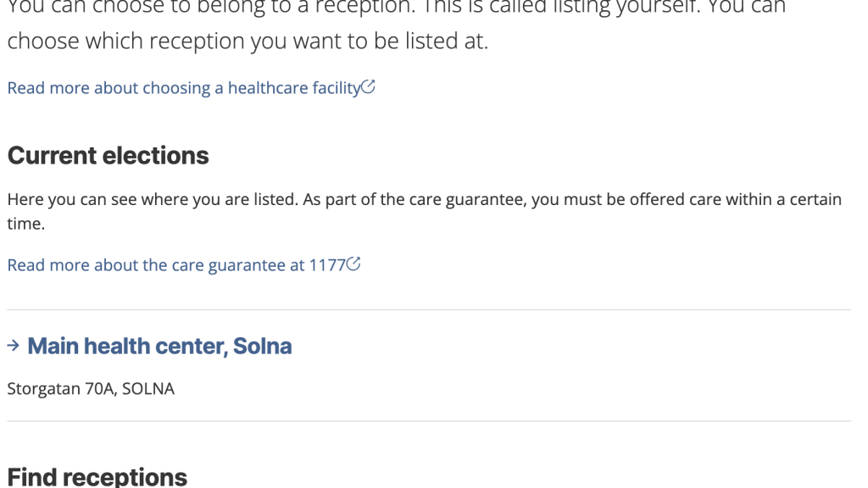Click the words healthcare facility in the first link
This screenshot has width=868, height=488.
294,88
